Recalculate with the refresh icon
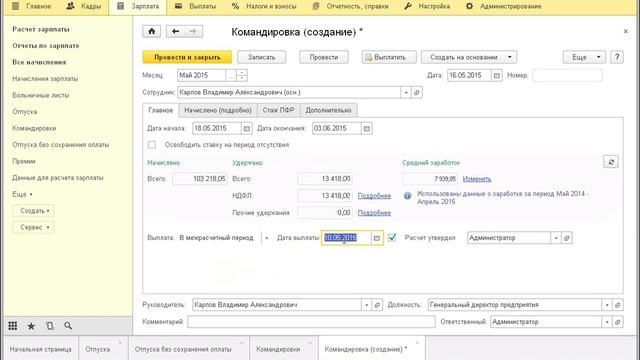This screenshot has height=360, width=640. pos(611,162)
